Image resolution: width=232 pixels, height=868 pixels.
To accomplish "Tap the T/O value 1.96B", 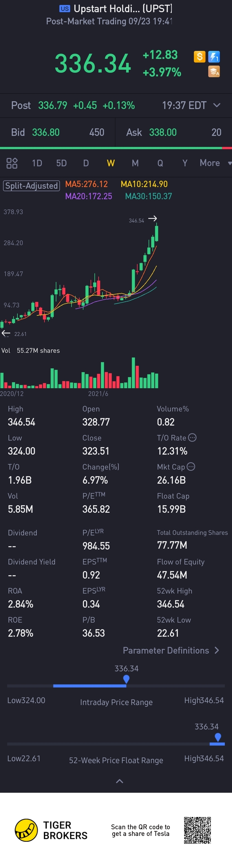I will tap(20, 480).
